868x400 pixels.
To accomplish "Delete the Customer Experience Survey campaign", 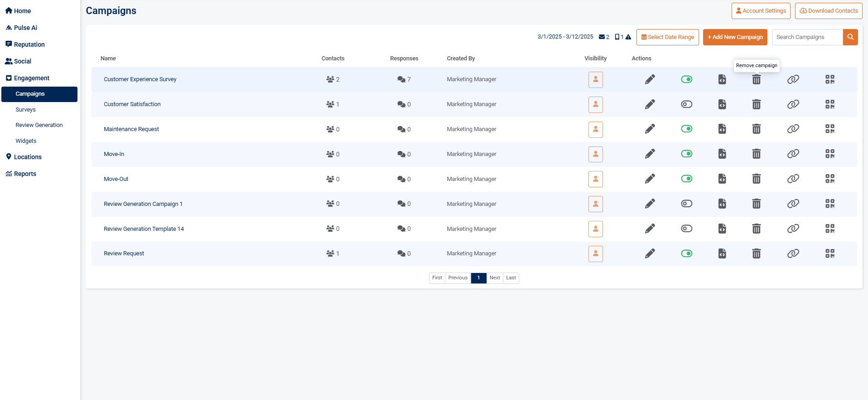I will coord(756,80).
